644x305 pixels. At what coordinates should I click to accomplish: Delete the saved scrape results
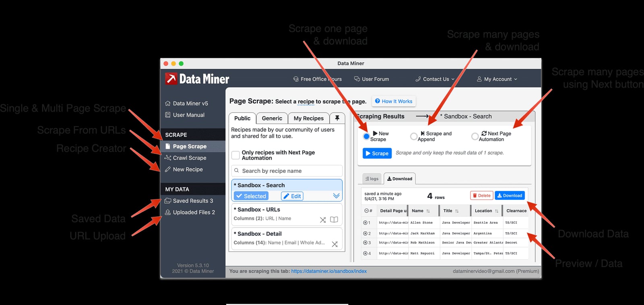tap(481, 195)
